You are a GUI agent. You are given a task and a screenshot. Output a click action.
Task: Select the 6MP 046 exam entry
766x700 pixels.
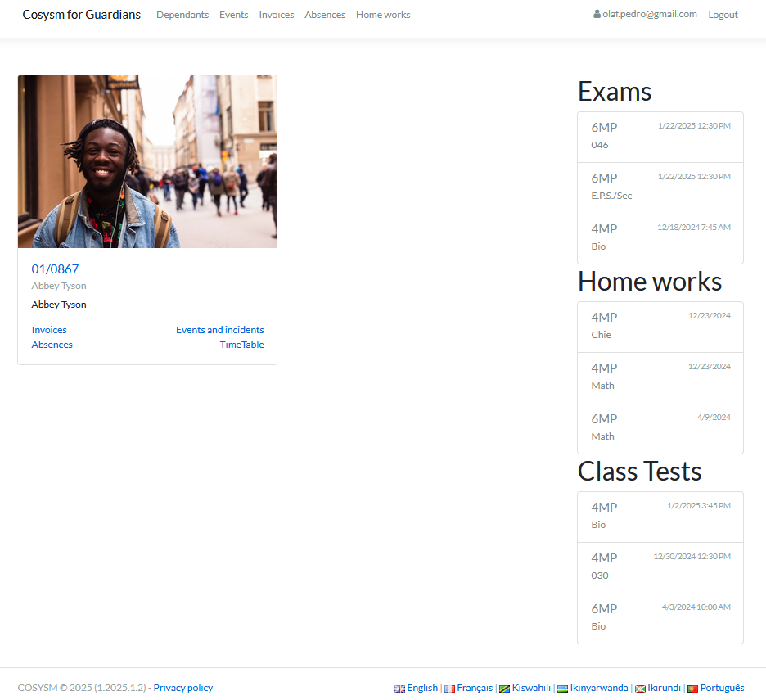coord(660,137)
